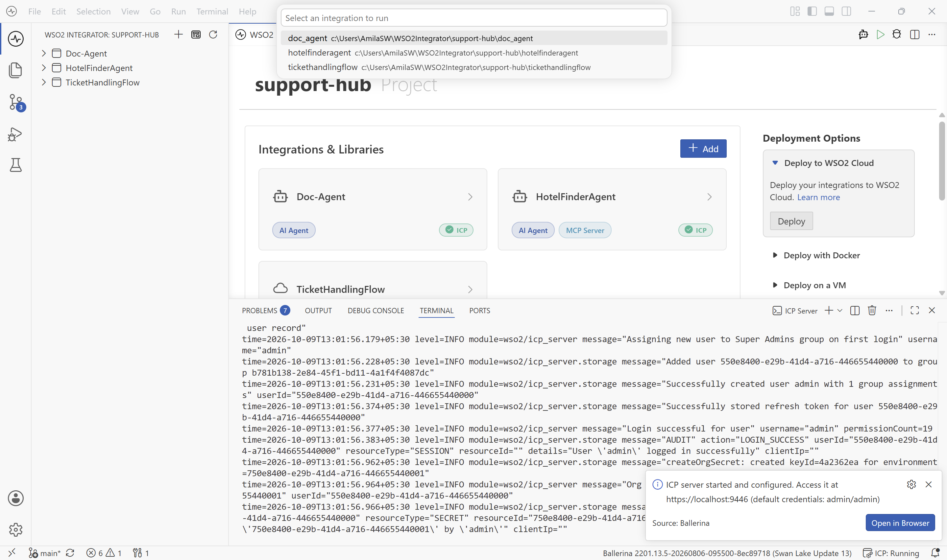The width and height of the screenshot is (947, 560).
Task: Click the Select an integration input field
Action: point(474,18)
